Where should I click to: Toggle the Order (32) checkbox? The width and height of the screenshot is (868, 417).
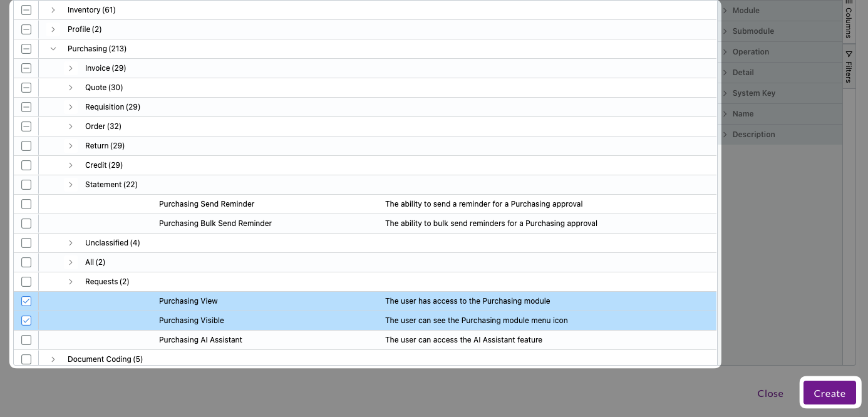click(26, 126)
